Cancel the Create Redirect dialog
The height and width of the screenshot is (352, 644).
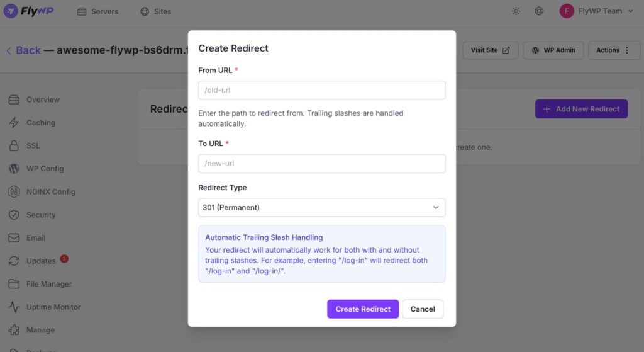[423, 309]
